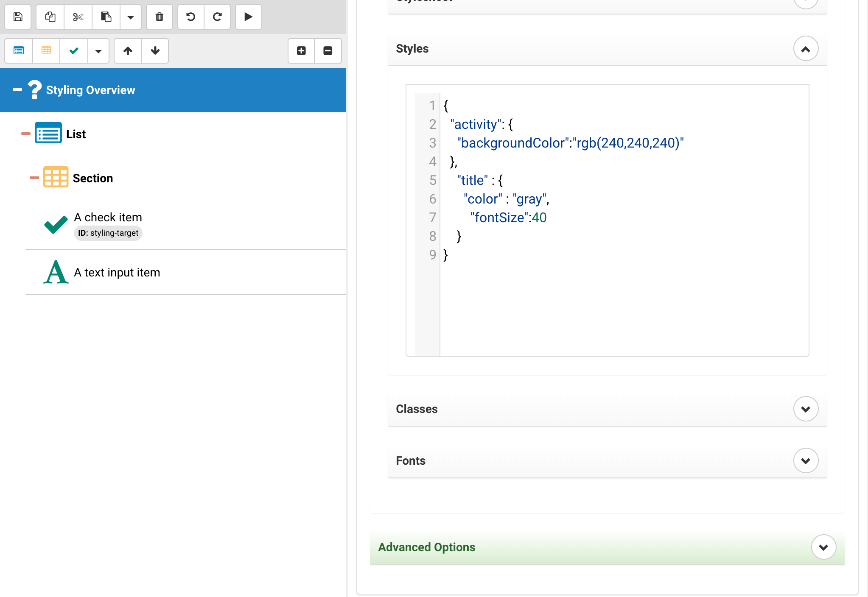868x597 pixels.
Task: Collapse the List tree node
Action: point(26,134)
